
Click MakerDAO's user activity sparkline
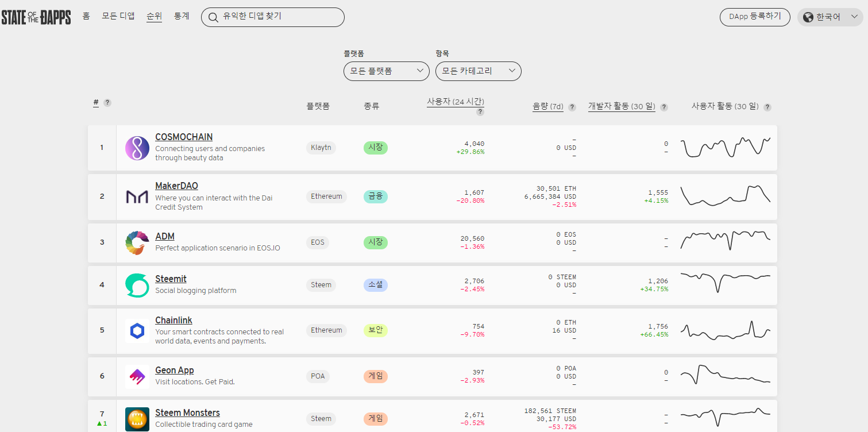point(726,195)
